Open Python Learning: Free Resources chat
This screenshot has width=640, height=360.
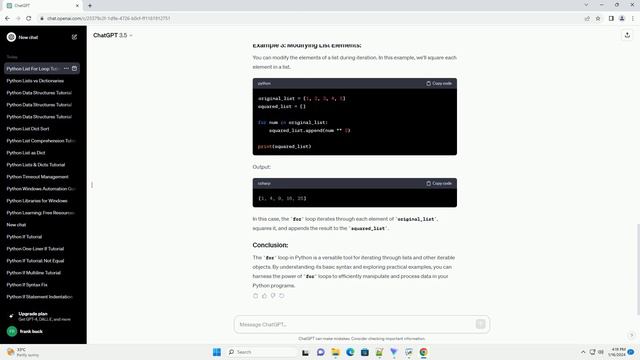[42, 213]
